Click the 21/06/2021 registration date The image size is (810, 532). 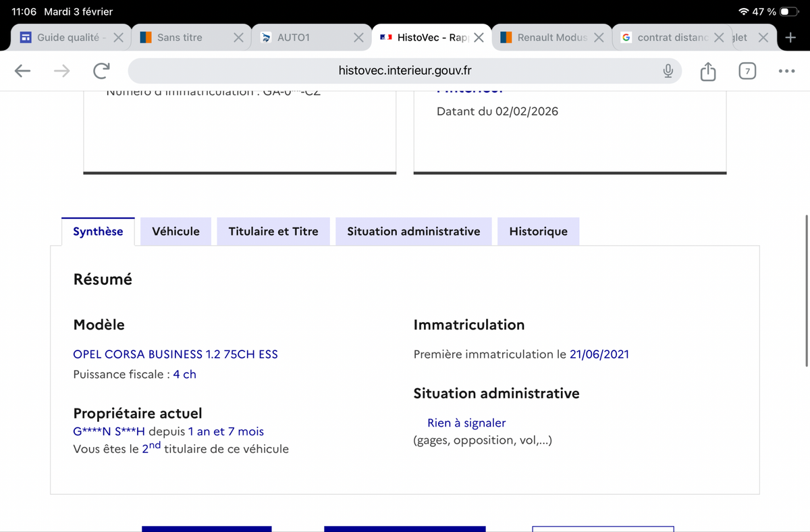point(599,354)
